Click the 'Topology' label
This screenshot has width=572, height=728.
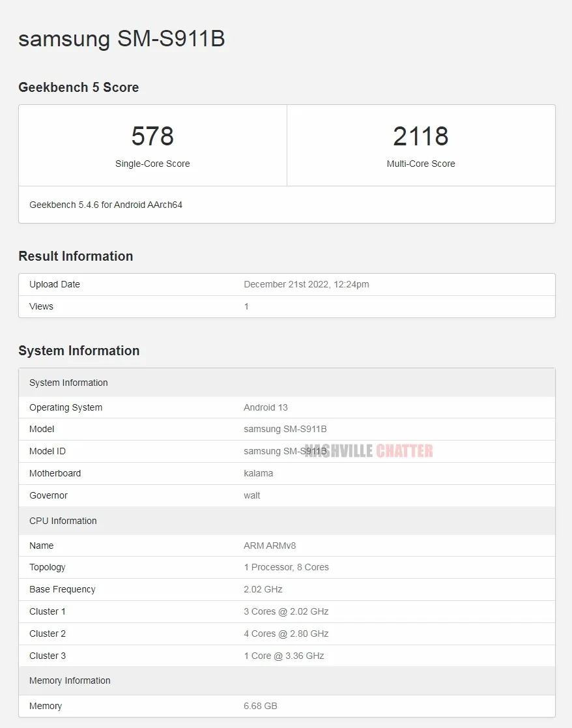tap(48, 568)
